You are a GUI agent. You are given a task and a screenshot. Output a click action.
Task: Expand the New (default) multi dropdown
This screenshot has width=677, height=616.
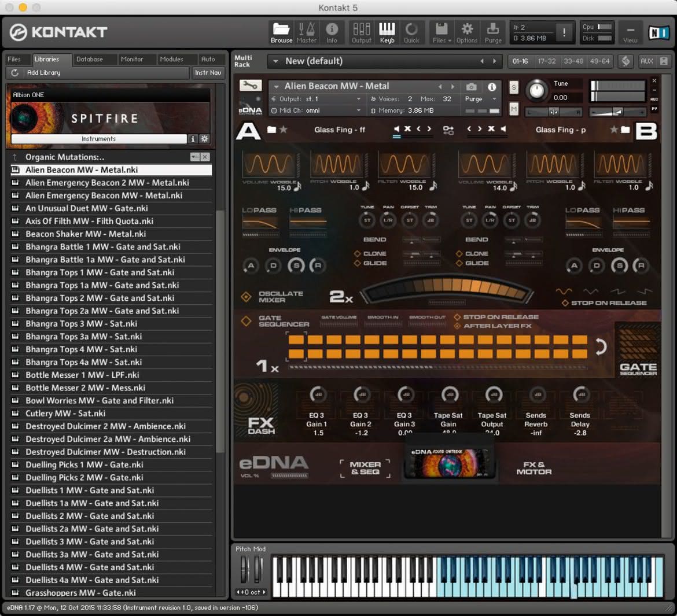point(275,61)
